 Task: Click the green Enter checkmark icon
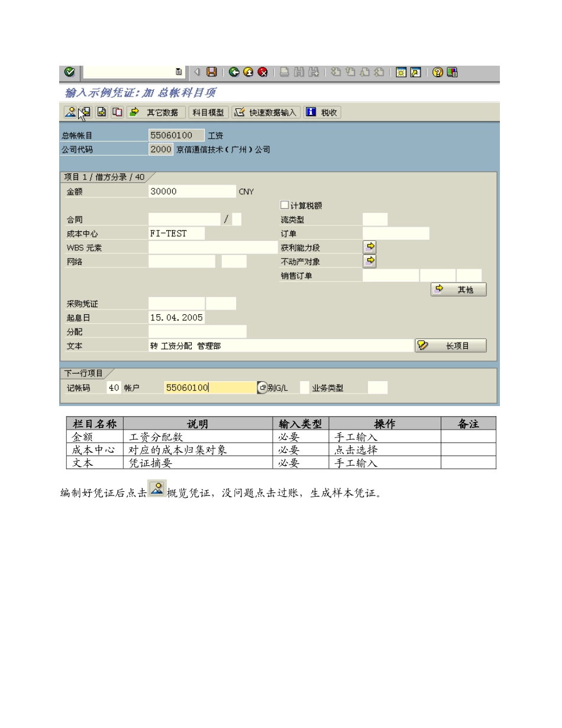pos(70,72)
